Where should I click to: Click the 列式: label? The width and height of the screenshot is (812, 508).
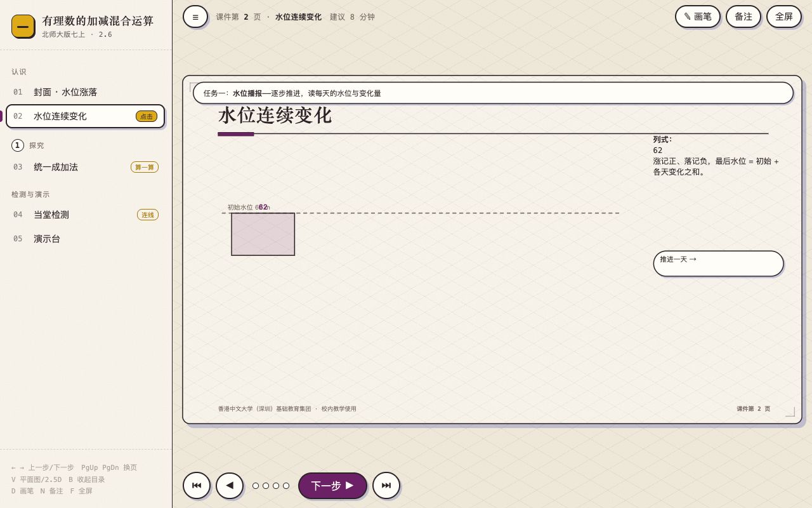(x=663, y=140)
